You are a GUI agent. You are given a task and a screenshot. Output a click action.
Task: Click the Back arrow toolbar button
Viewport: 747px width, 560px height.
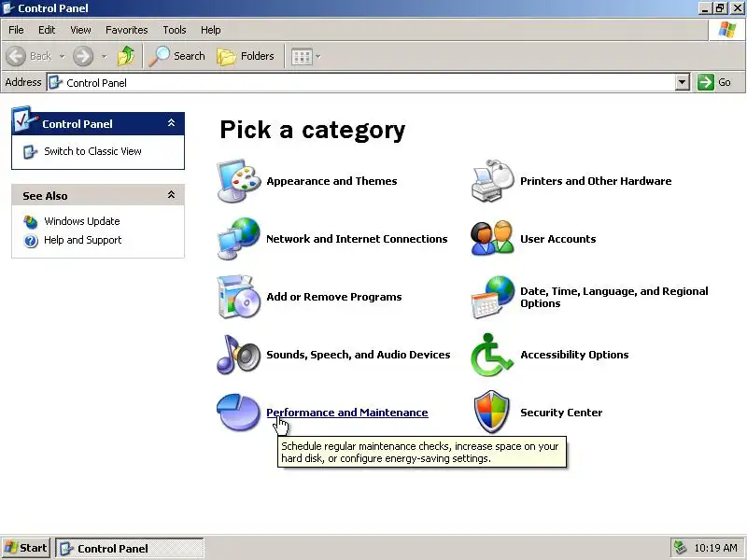tap(30, 56)
